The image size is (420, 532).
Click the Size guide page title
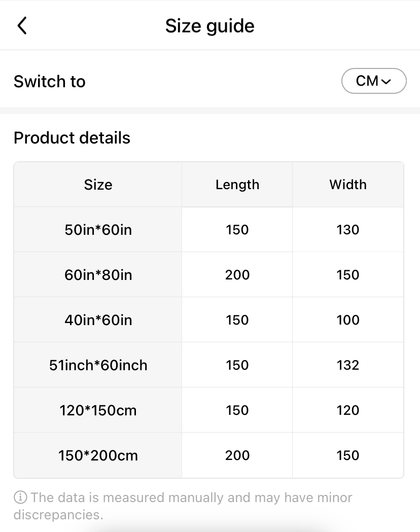click(209, 26)
